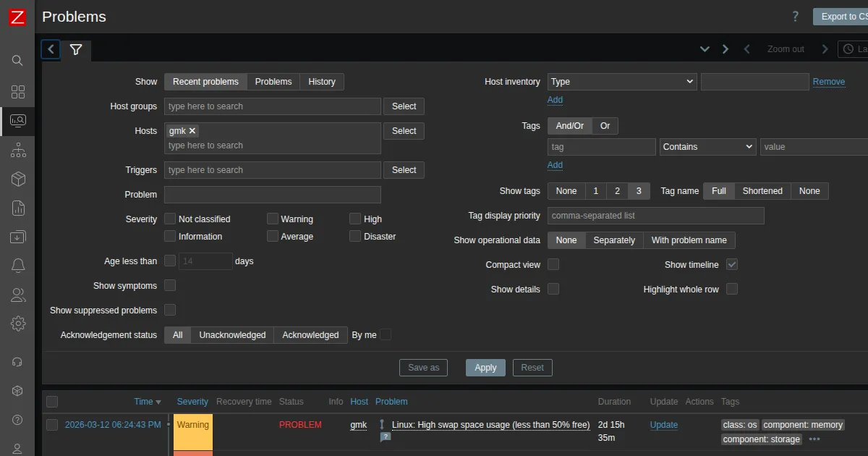The width and height of the screenshot is (868, 456).
Task: Open the Services sidebar icon
Action: (x=18, y=151)
